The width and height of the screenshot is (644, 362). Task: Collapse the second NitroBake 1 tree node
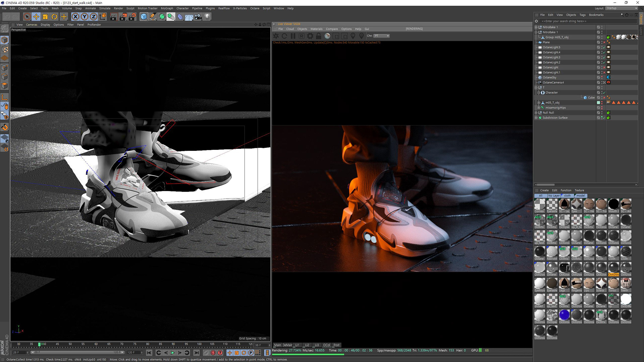536,32
